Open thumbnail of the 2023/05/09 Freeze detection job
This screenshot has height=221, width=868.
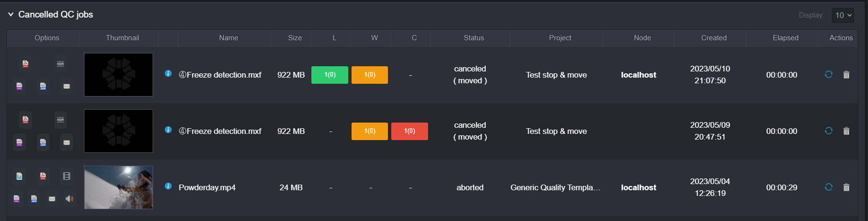(x=119, y=131)
